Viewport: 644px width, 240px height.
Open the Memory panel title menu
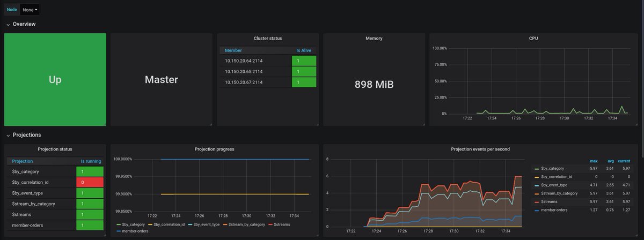[x=374, y=39]
